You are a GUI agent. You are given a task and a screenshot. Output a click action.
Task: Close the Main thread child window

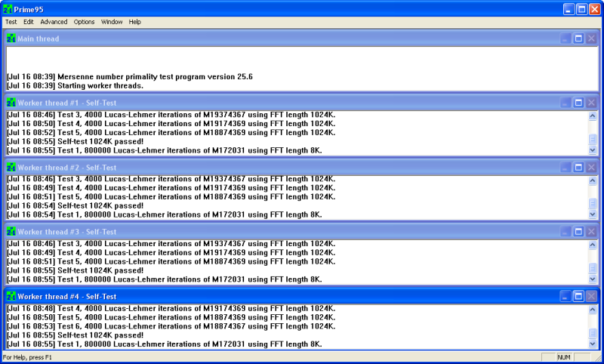(591, 39)
